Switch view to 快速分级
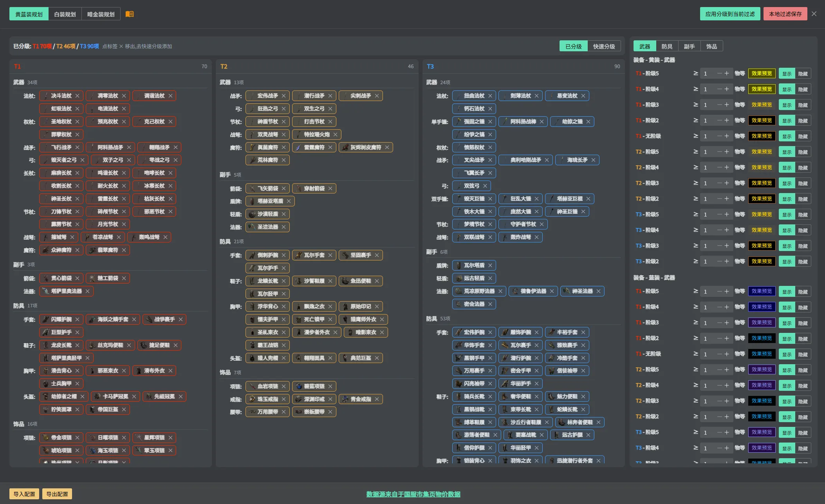This screenshot has width=825, height=504. (604, 46)
